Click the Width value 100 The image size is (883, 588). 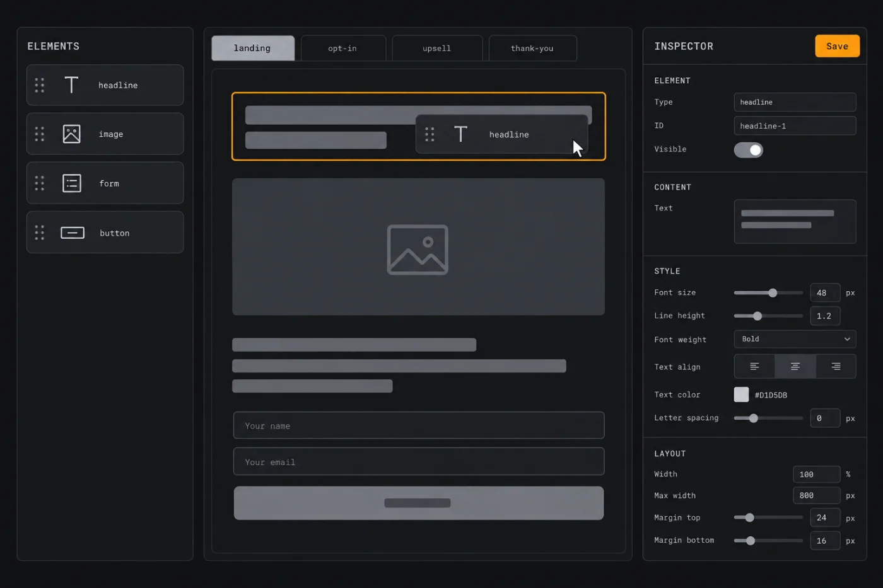click(x=817, y=474)
